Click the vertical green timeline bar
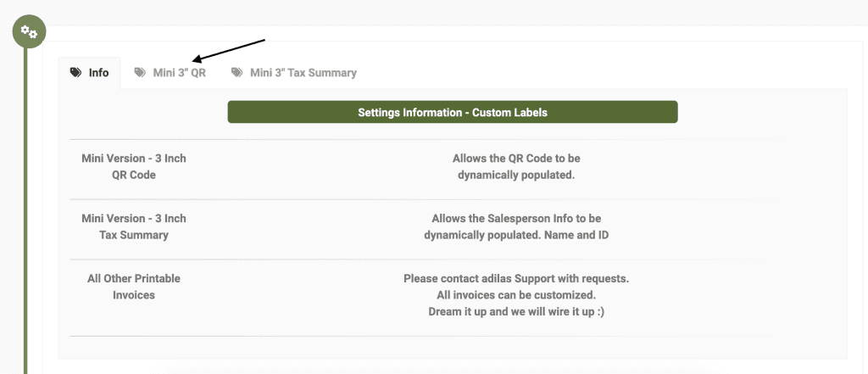 [25, 210]
